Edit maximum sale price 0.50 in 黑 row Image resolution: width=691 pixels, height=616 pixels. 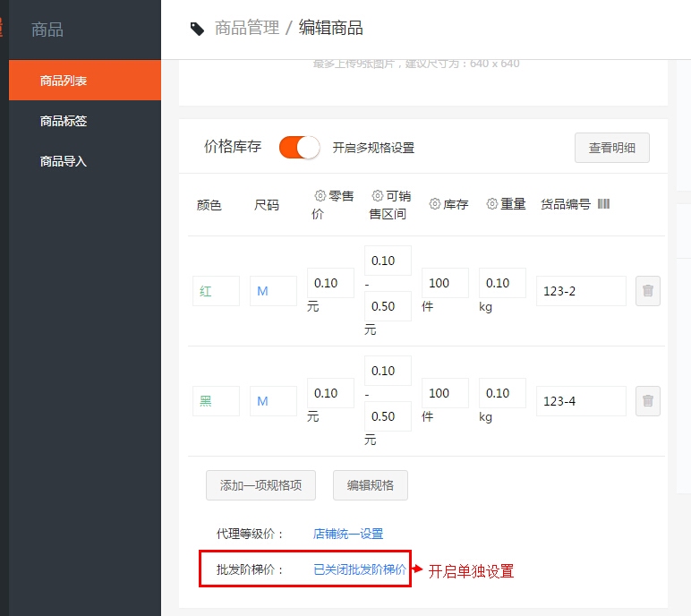388,416
